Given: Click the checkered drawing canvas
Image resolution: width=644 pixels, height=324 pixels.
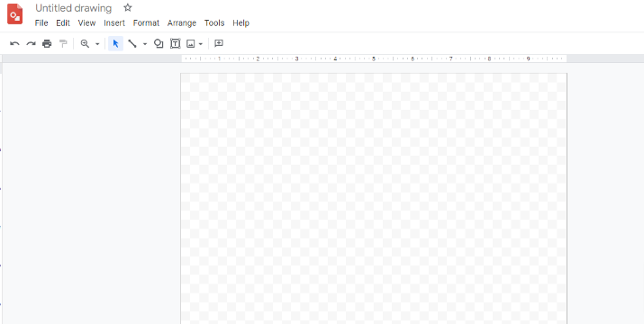Looking at the screenshot, I should [374, 198].
